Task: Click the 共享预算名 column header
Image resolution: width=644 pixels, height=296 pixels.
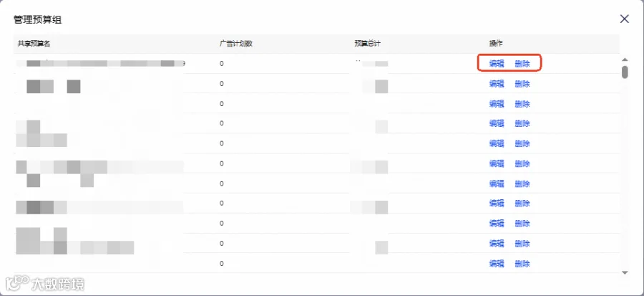Action: click(x=34, y=44)
